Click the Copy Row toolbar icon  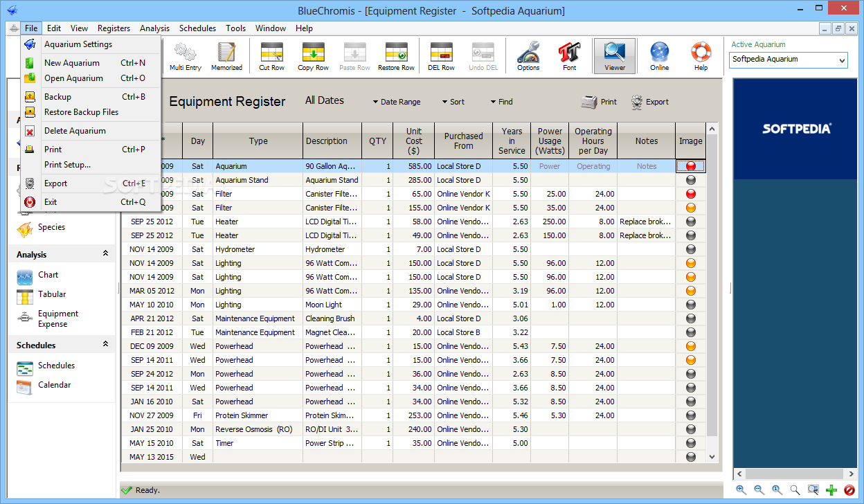point(313,56)
